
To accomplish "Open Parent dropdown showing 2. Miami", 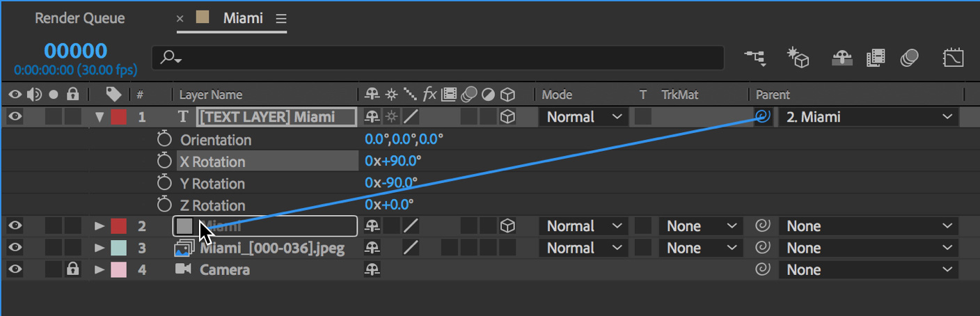I will click(868, 117).
